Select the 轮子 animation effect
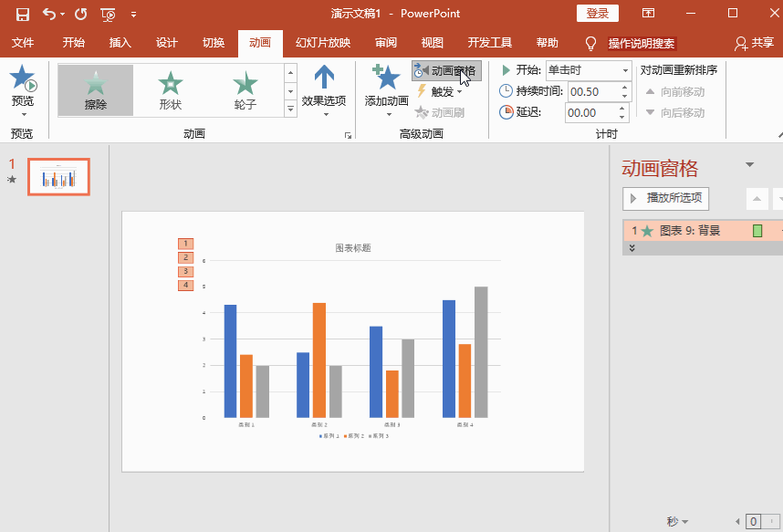Viewport: 783px width, 532px height. pyautogui.click(x=245, y=90)
